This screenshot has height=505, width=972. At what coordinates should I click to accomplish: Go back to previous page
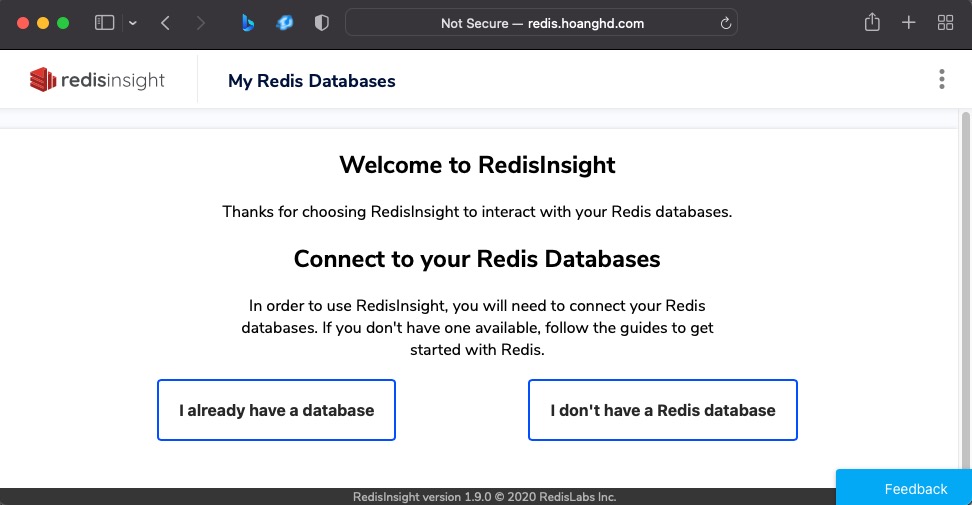tap(165, 23)
